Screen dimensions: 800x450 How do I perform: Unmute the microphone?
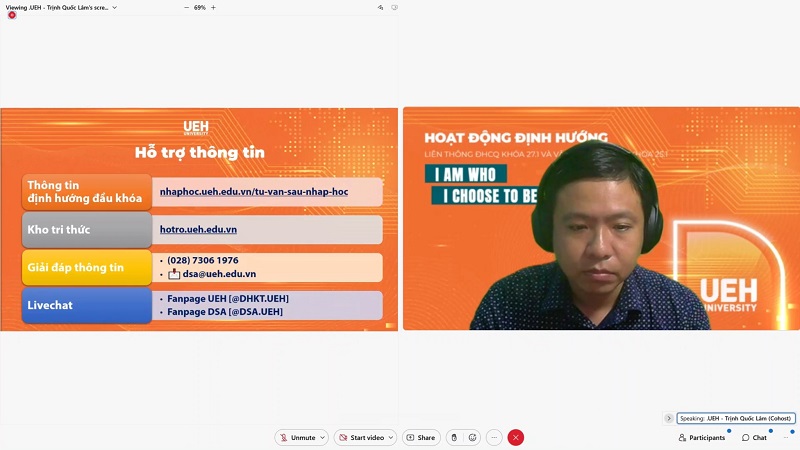coord(297,437)
